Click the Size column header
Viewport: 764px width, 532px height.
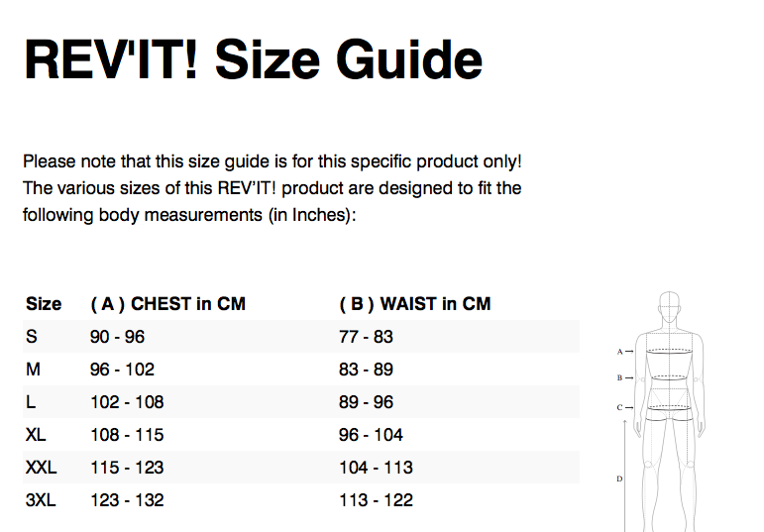(44, 304)
